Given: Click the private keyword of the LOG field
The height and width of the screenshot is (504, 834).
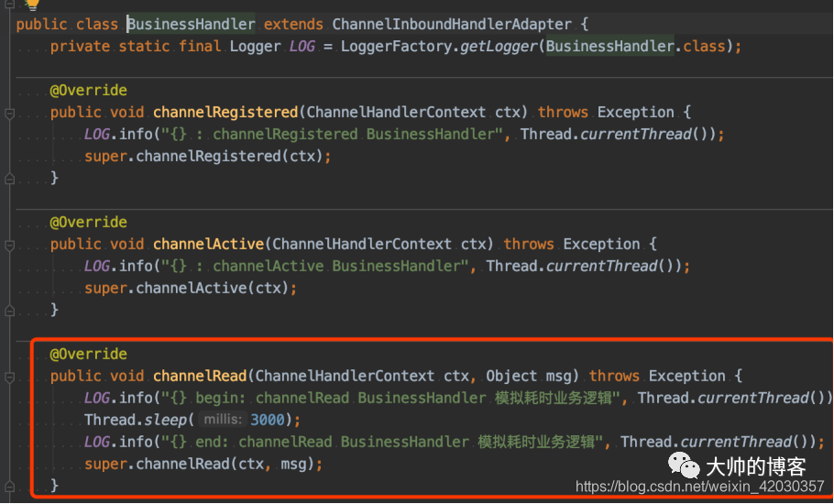Looking at the screenshot, I should pyautogui.click(x=81, y=46).
